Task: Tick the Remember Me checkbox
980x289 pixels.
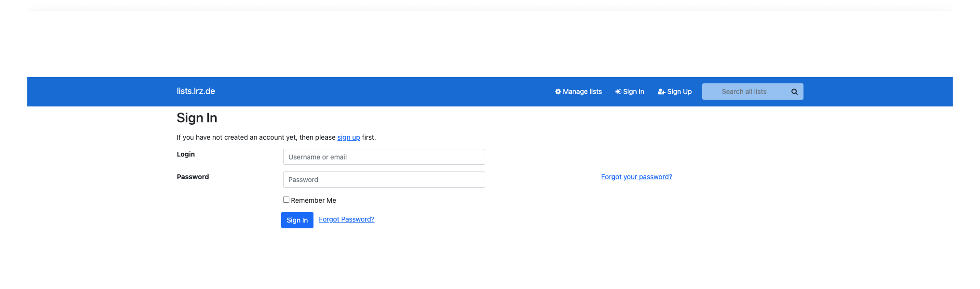Action: click(286, 200)
